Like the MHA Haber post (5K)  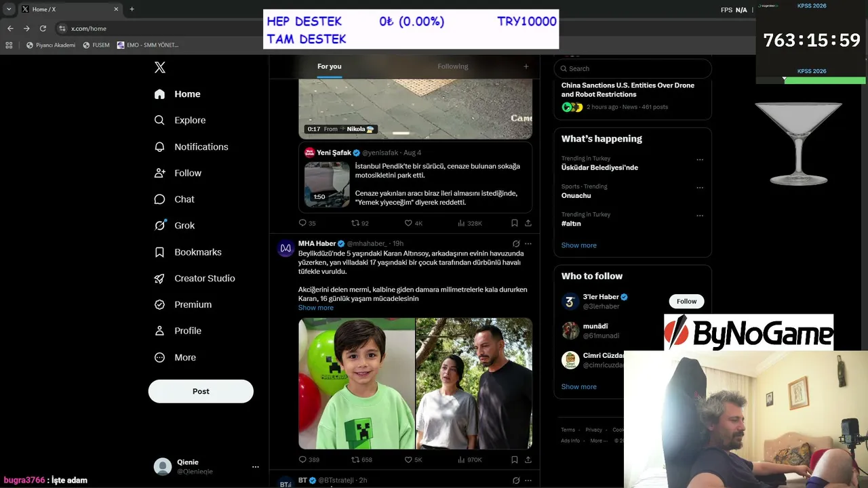click(x=414, y=460)
